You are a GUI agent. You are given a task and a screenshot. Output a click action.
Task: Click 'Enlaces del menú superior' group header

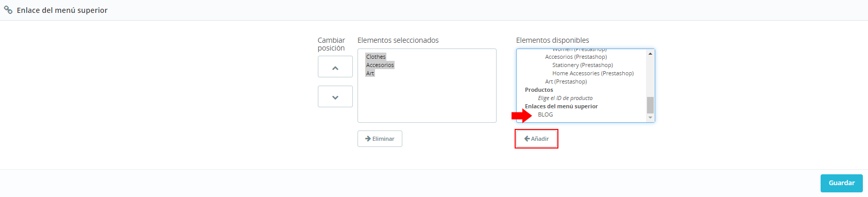[x=561, y=106]
